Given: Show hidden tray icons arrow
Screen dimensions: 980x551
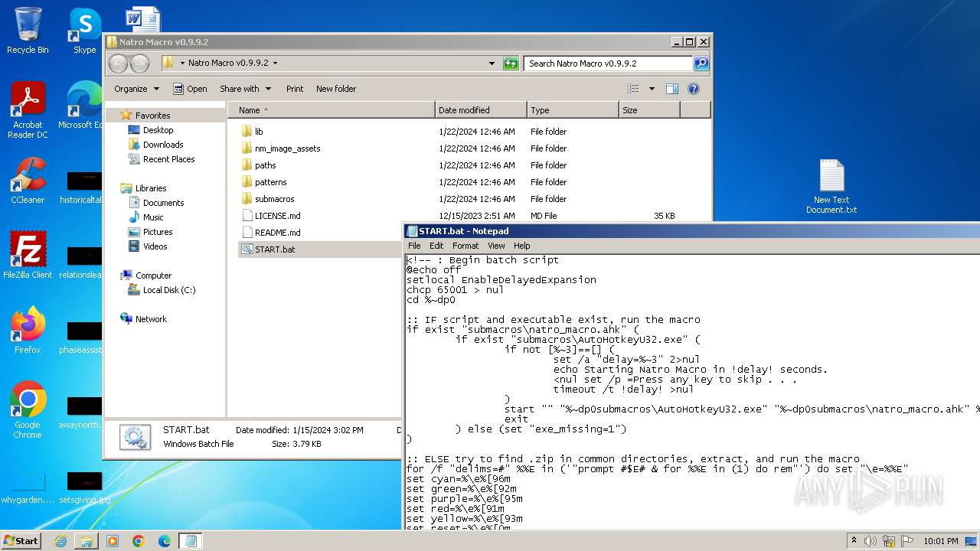Looking at the screenshot, I should [854, 541].
